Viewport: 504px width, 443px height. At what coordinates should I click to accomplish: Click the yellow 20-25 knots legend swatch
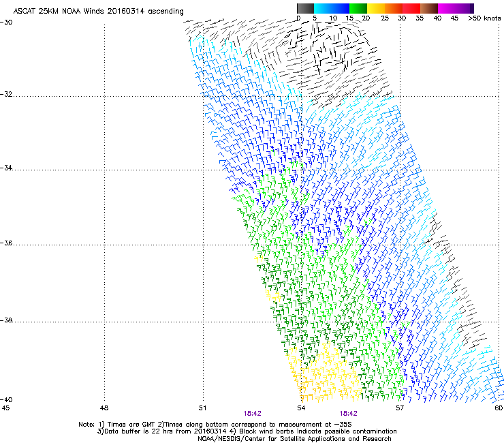pyautogui.click(x=376, y=8)
